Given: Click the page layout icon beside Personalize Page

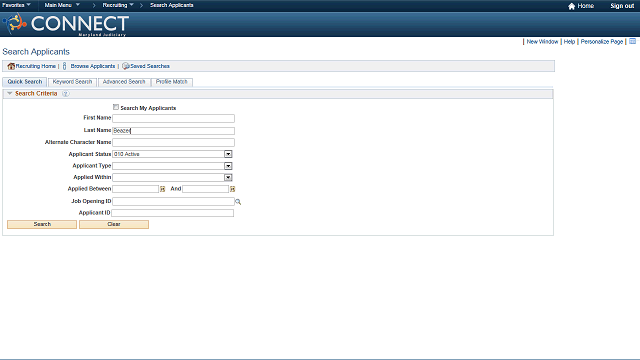Looking at the screenshot, I should (x=632, y=41).
